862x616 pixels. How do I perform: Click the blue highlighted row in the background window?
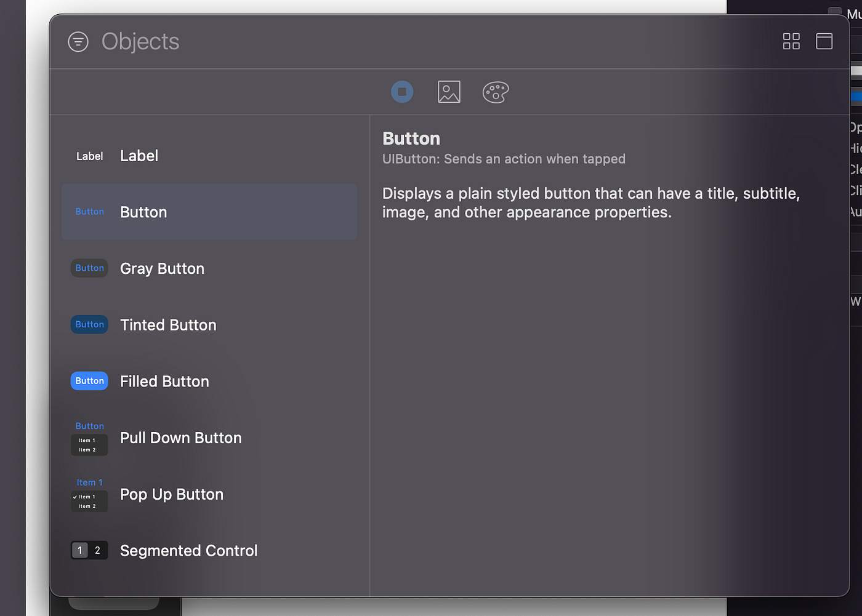coord(856,97)
